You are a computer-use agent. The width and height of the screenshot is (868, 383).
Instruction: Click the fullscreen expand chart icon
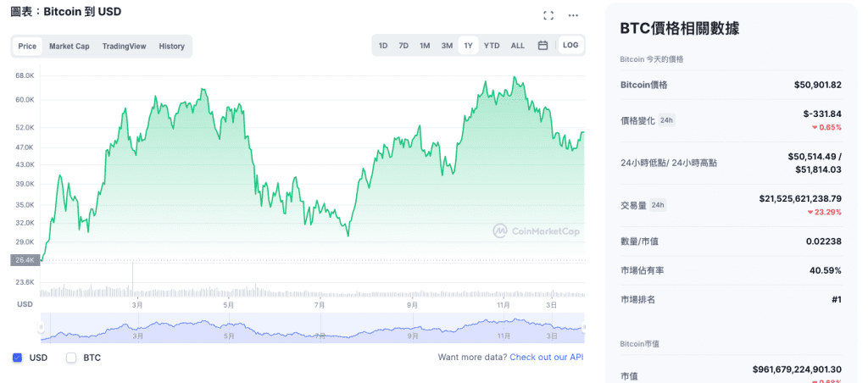[548, 15]
